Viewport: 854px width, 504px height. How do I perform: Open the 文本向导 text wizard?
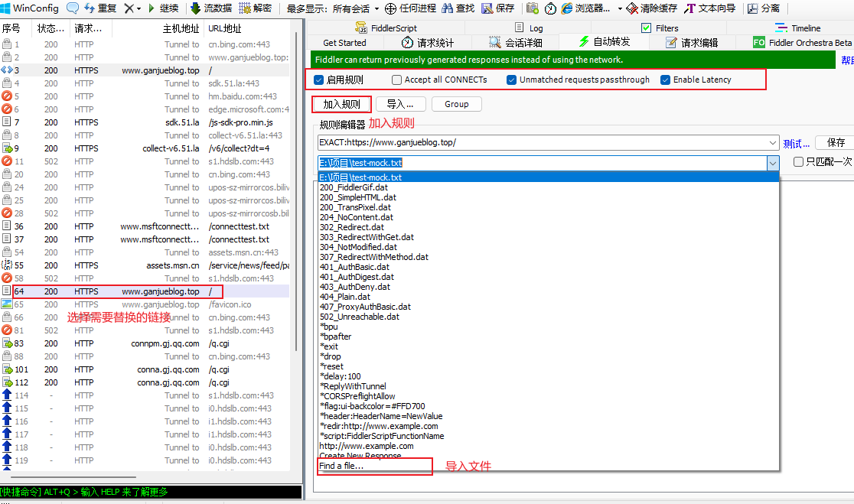click(710, 8)
